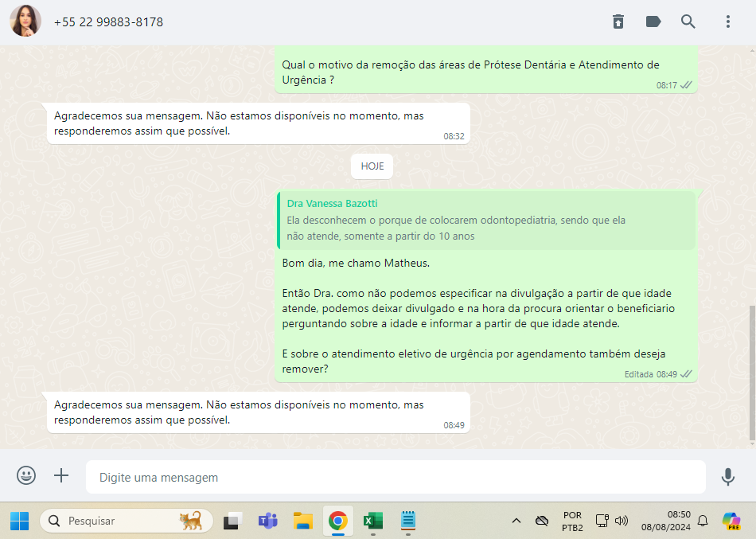Select the Prótese Dentária question sent at 08:17

(x=486, y=69)
